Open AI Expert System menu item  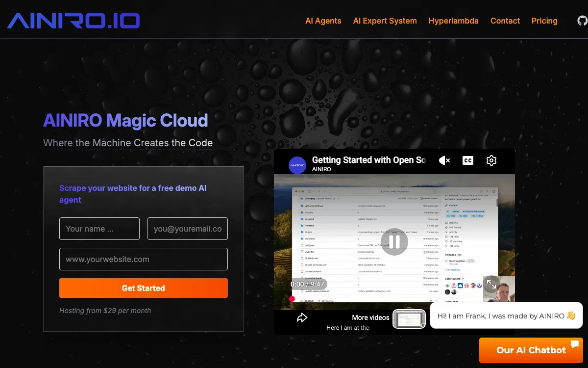point(385,21)
